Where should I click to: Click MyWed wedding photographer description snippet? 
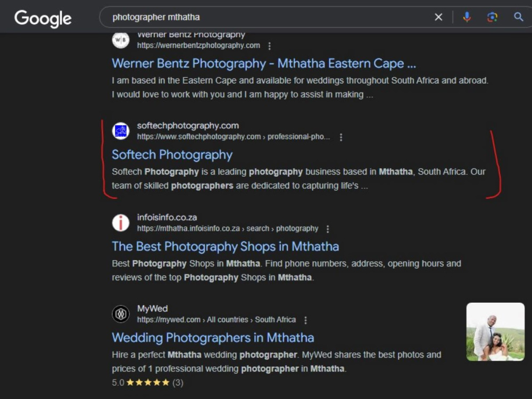pos(277,362)
